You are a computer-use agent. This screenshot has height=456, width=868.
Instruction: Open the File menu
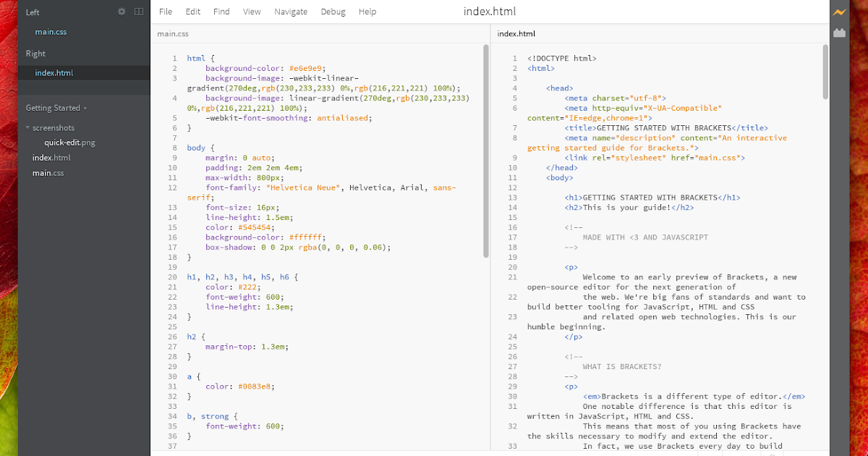coord(166,12)
